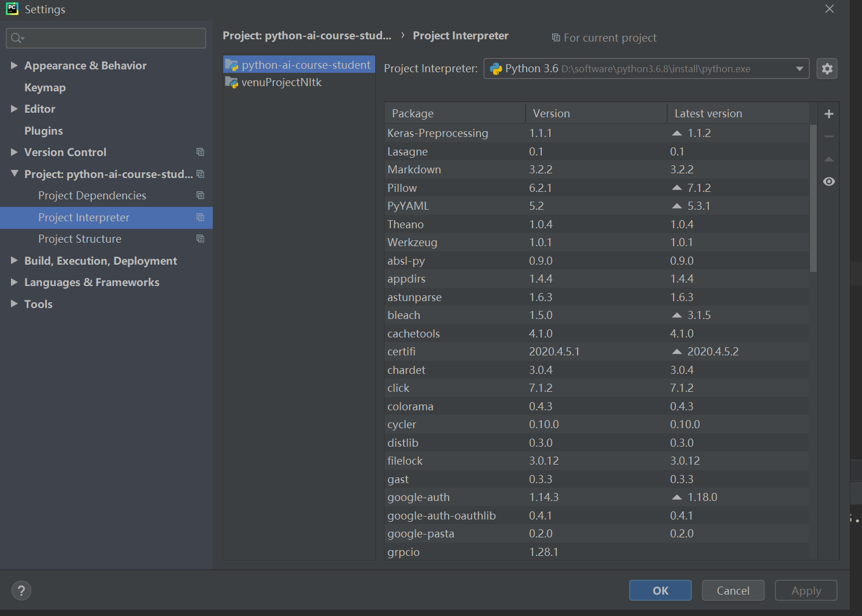Expand the Editor section
862x616 pixels.
(14, 109)
